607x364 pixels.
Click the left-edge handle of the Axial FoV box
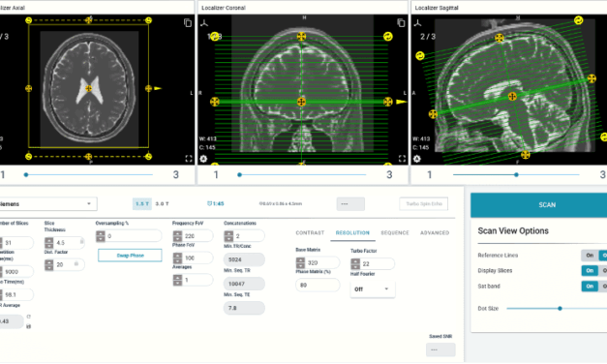pyautogui.click(x=29, y=89)
